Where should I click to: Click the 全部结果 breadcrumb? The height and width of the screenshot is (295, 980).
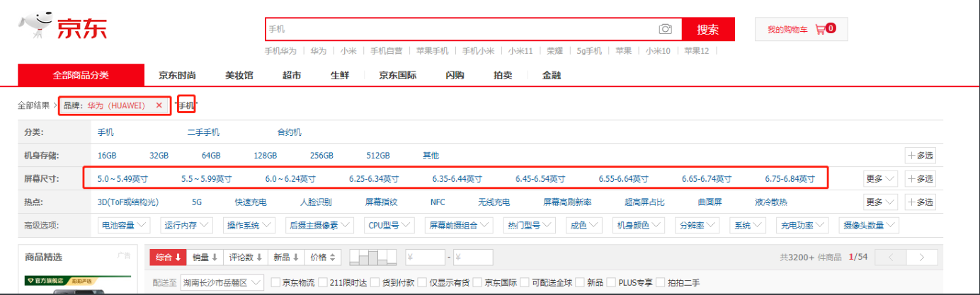tap(33, 105)
